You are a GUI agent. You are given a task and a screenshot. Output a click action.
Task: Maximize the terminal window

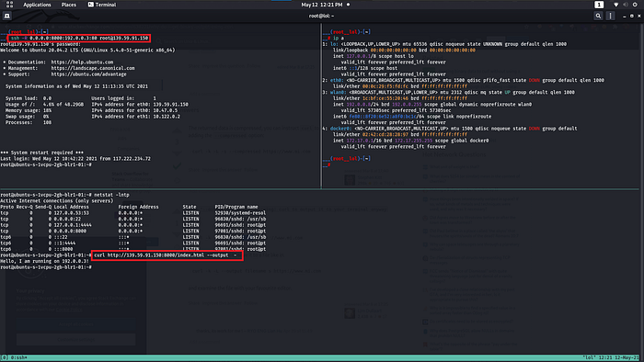click(632, 16)
